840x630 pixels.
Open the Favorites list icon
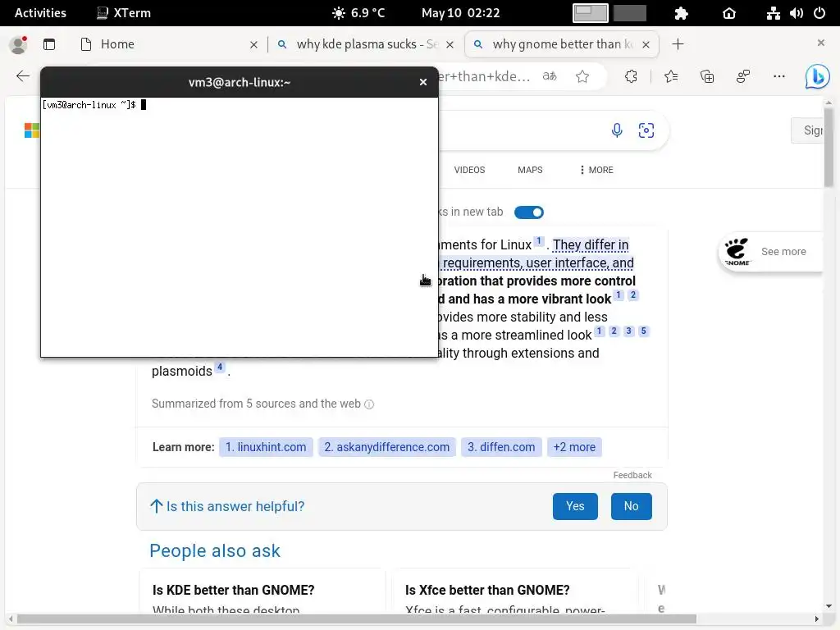pos(671,76)
